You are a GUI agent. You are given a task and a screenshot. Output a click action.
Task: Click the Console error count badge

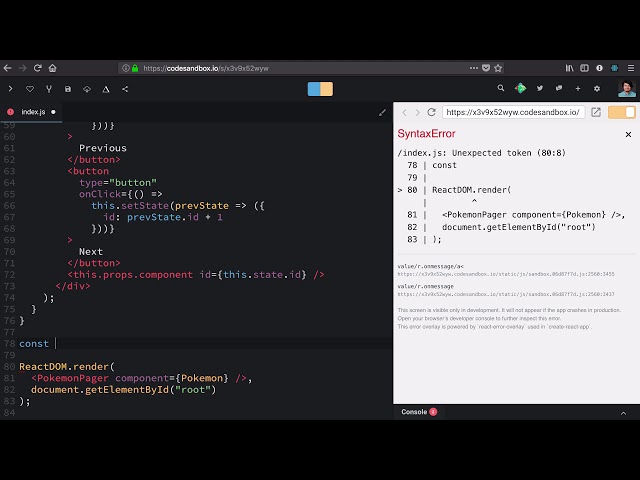coord(433,412)
